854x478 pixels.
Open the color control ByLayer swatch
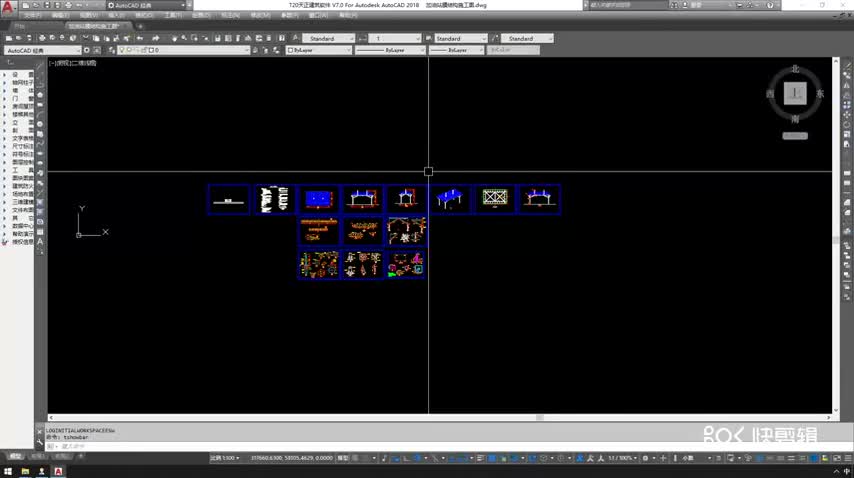[319, 50]
